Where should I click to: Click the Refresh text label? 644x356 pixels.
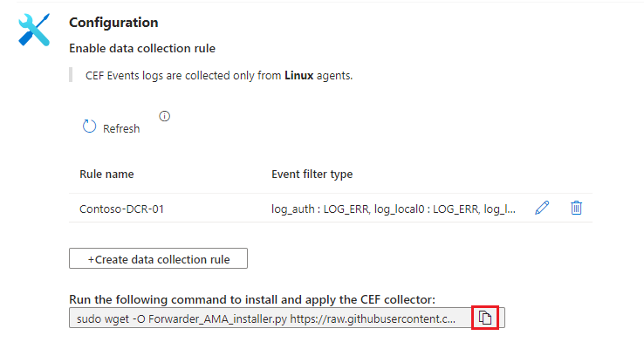click(x=121, y=128)
